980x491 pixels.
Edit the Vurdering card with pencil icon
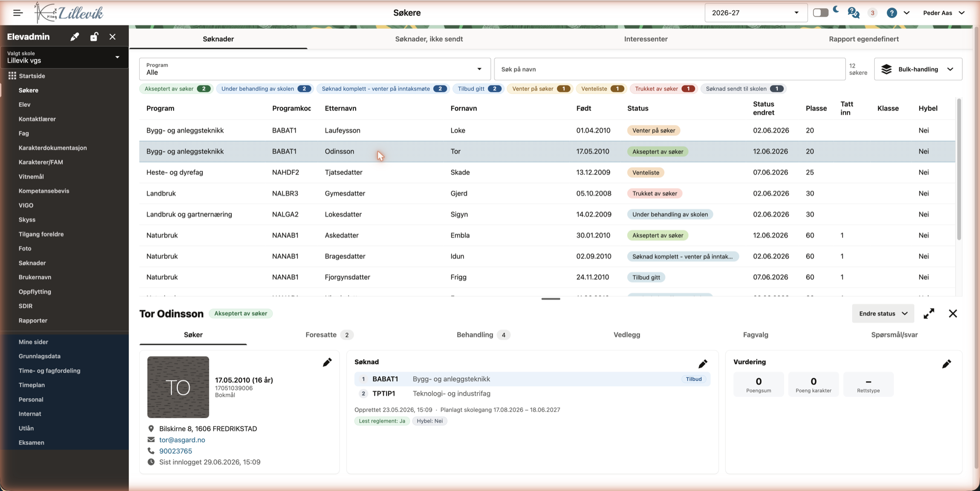point(947,364)
